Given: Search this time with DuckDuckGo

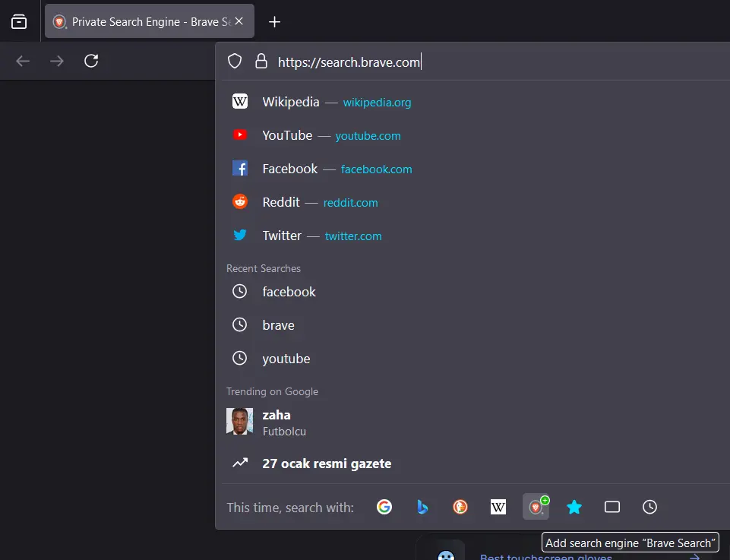Looking at the screenshot, I should point(460,507).
